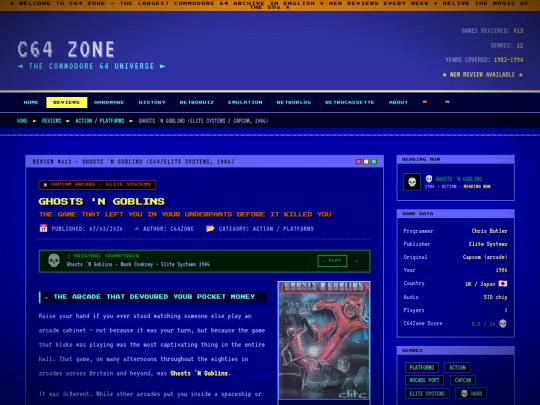Click the Games Reviewed counter text

492,31
